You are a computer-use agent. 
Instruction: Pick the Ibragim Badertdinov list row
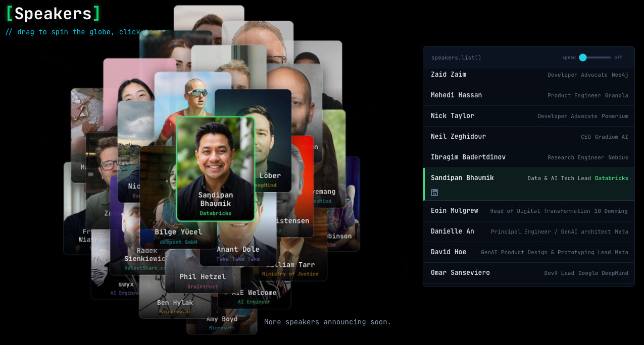click(529, 157)
